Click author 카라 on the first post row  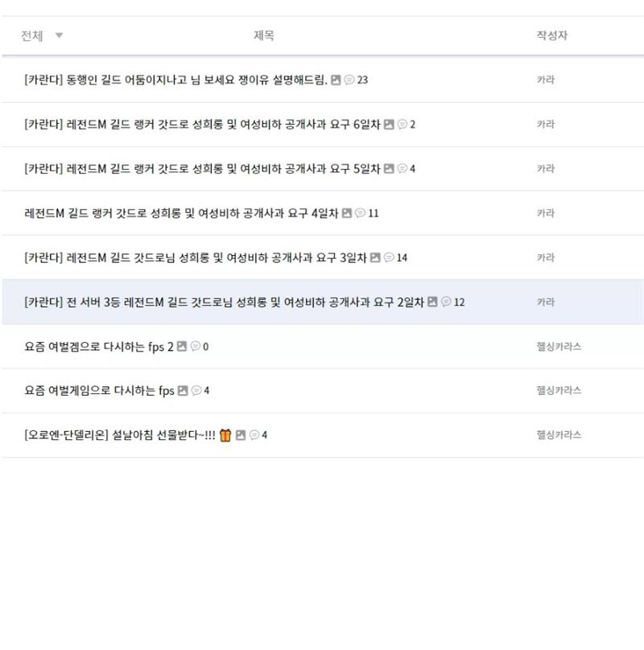point(546,80)
